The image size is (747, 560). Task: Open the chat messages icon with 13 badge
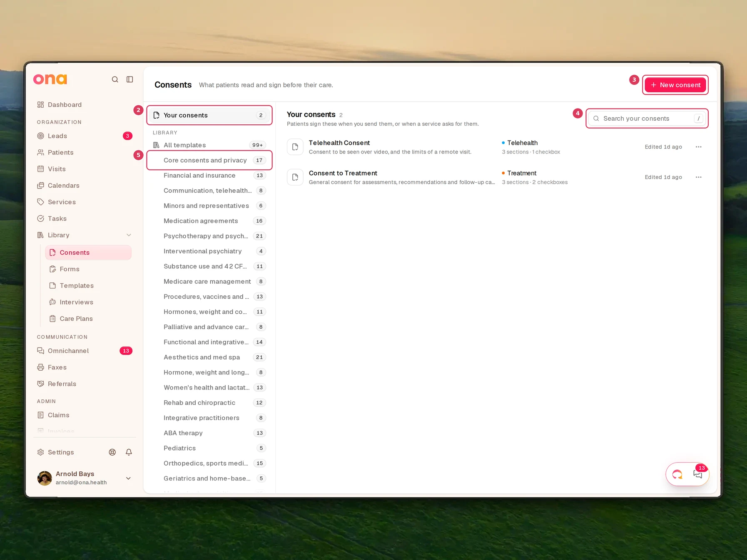pyautogui.click(x=698, y=474)
